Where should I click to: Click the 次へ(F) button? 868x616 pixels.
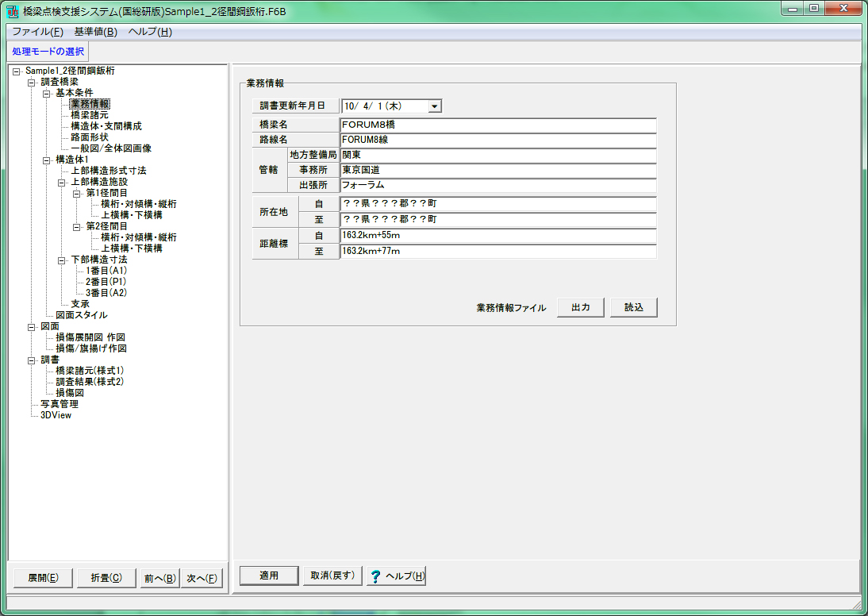(202, 578)
